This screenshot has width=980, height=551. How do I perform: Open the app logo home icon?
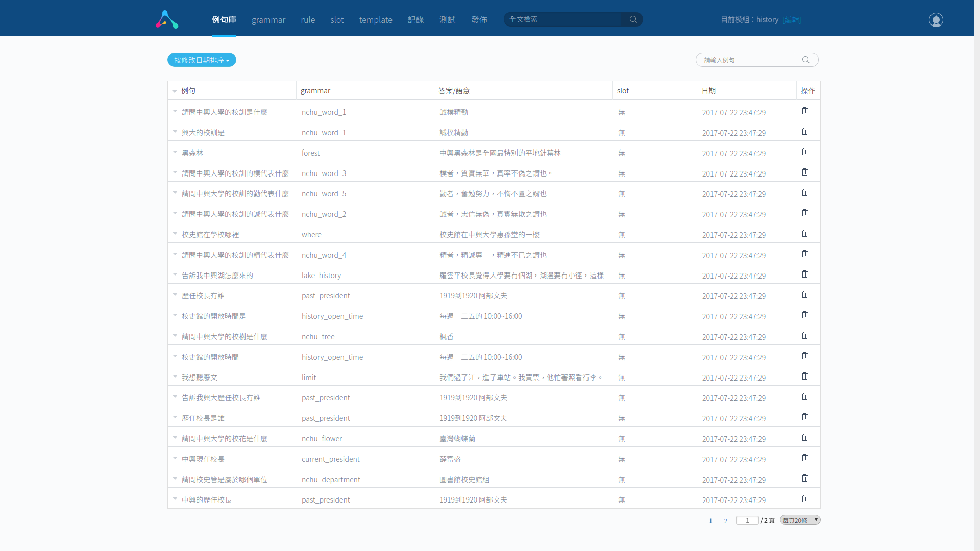coord(167,19)
